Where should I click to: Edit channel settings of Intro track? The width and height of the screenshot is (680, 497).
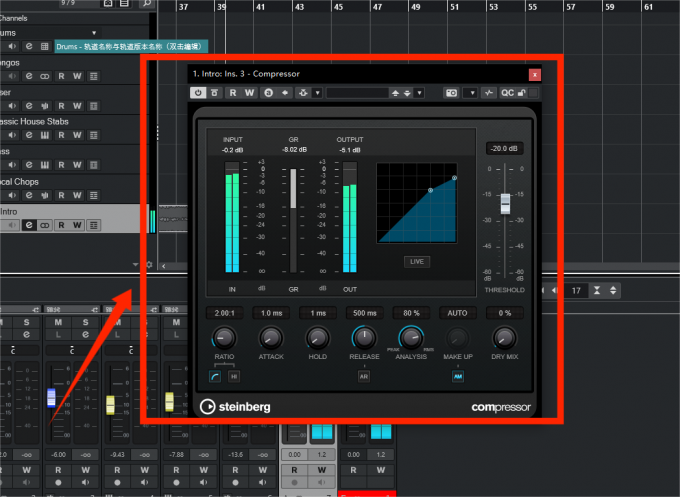[29, 225]
